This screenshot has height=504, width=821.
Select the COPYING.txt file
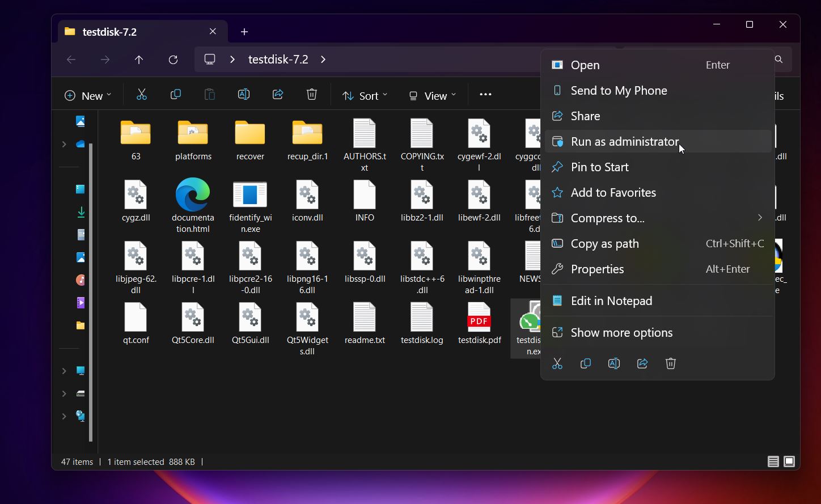pyautogui.click(x=422, y=145)
